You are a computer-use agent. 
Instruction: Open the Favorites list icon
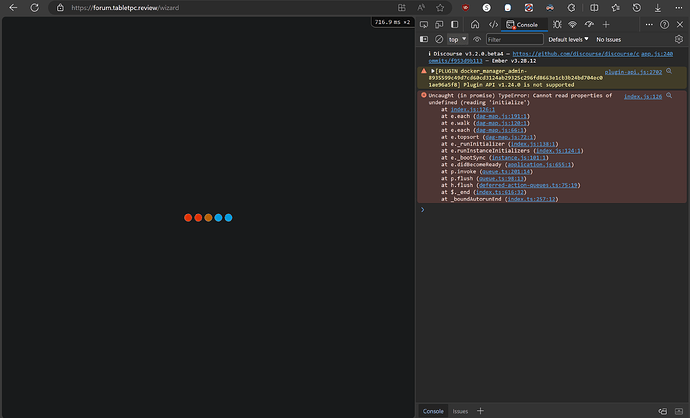[x=615, y=7]
